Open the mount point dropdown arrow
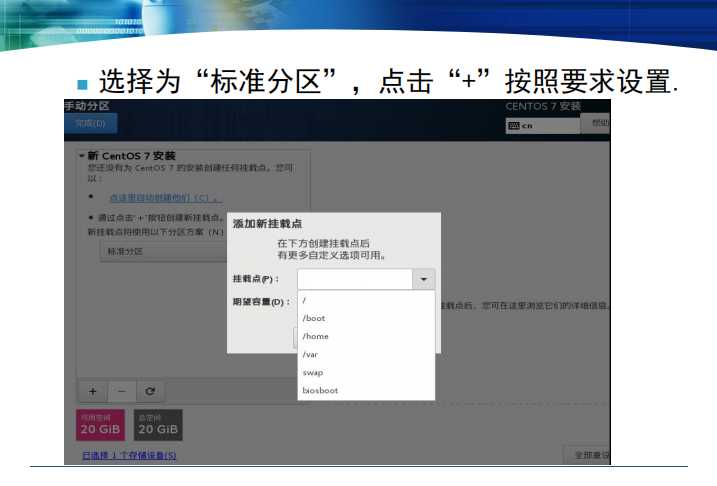The image size is (717, 486). point(423,279)
